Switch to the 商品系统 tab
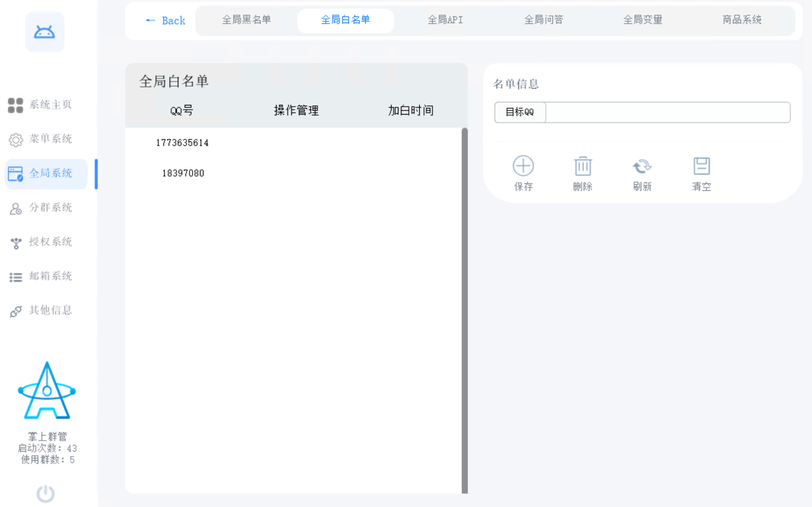The image size is (812, 507). tap(742, 20)
